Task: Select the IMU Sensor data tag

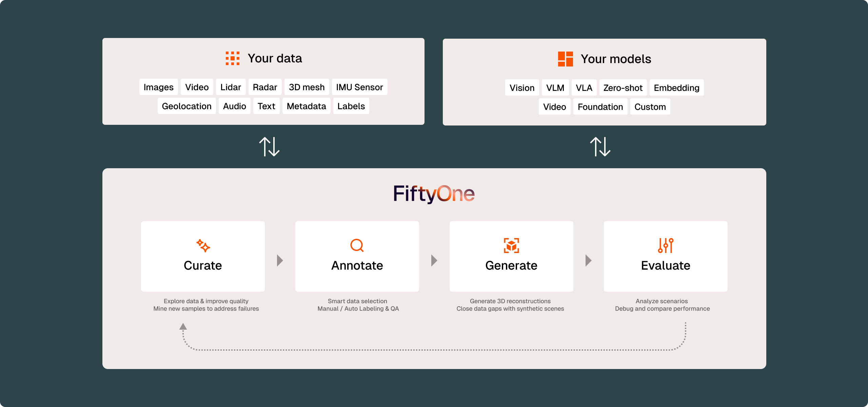Action: pos(359,87)
